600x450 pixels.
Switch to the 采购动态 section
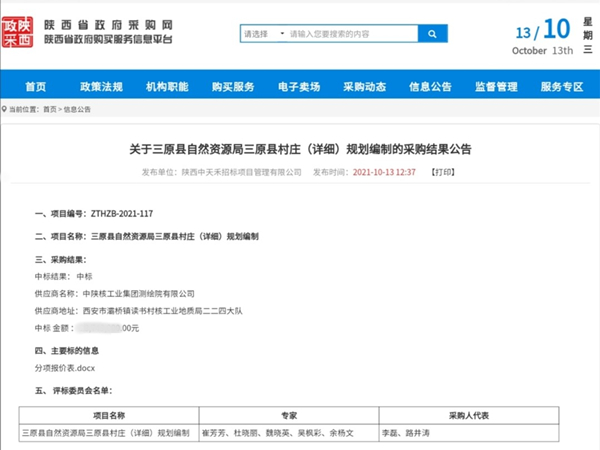[364, 86]
